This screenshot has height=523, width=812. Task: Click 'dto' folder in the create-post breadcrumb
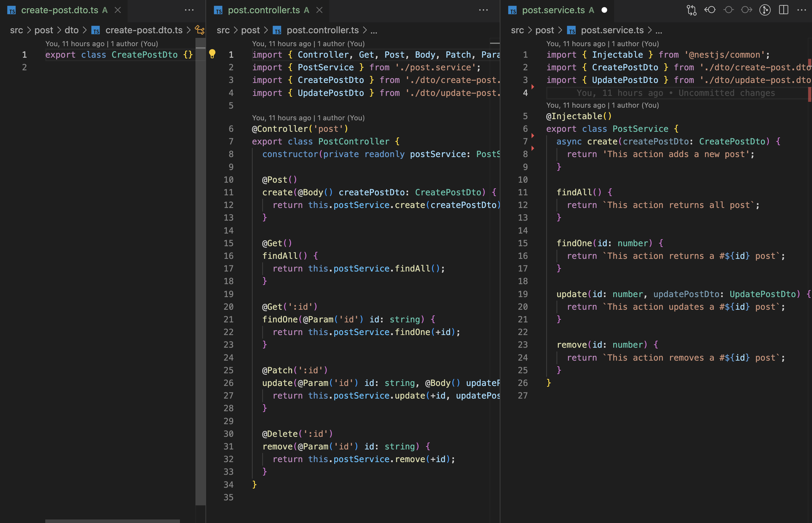pos(71,30)
